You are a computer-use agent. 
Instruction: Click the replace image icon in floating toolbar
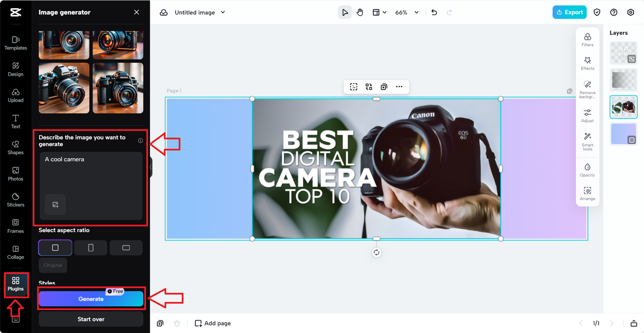tap(369, 87)
